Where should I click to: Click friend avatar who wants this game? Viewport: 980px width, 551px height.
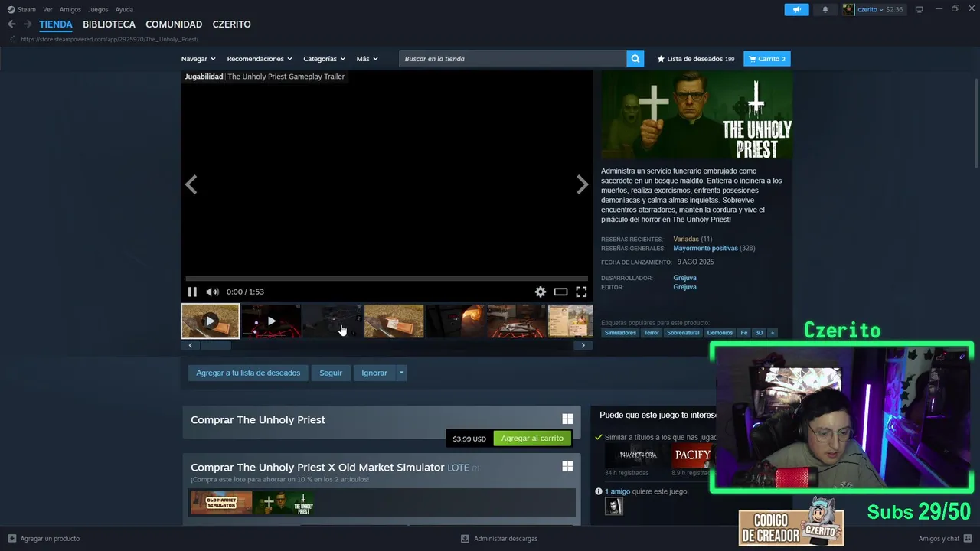tap(614, 506)
